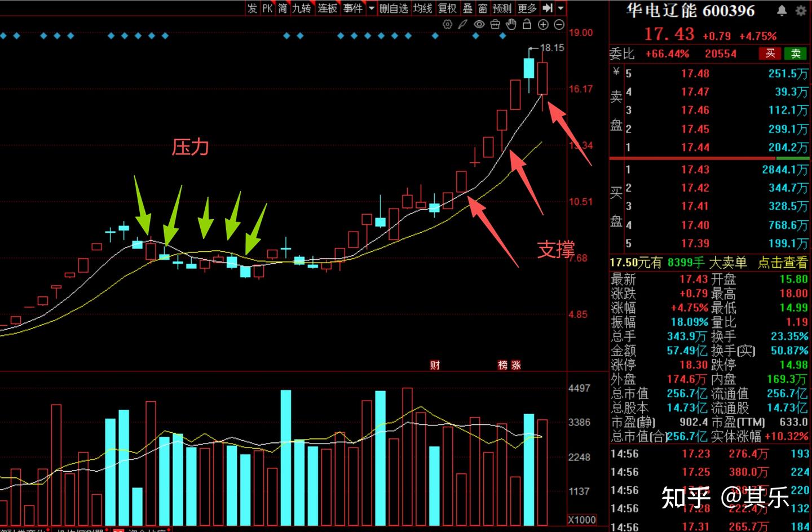Open the 更多 more menu
Image resolution: width=812 pixels, height=532 pixels.
527,8
